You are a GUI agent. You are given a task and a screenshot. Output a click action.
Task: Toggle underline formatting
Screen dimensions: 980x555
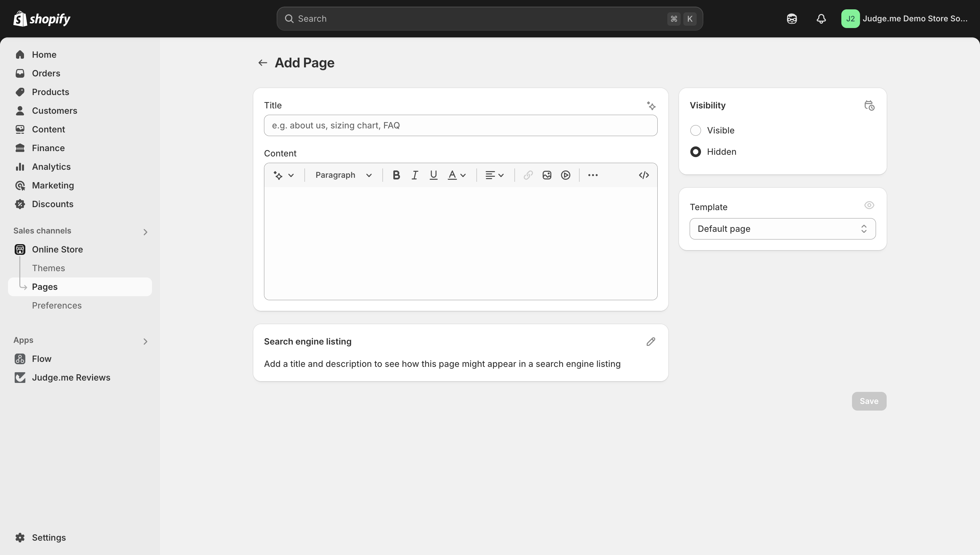click(433, 175)
